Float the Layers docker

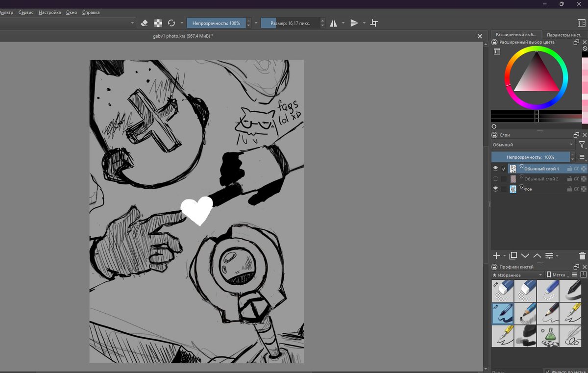click(x=577, y=135)
